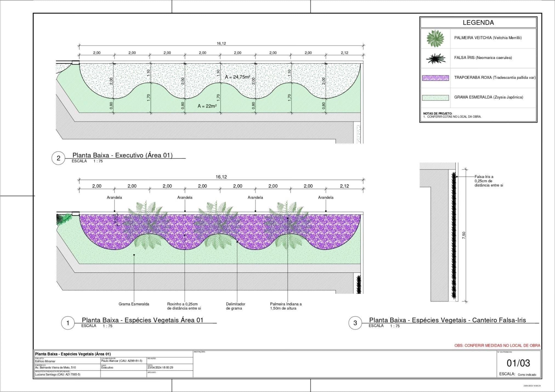
Task: Click the Falsa Íris black plant legend icon
Action: pyautogui.click(x=435, y=58)
